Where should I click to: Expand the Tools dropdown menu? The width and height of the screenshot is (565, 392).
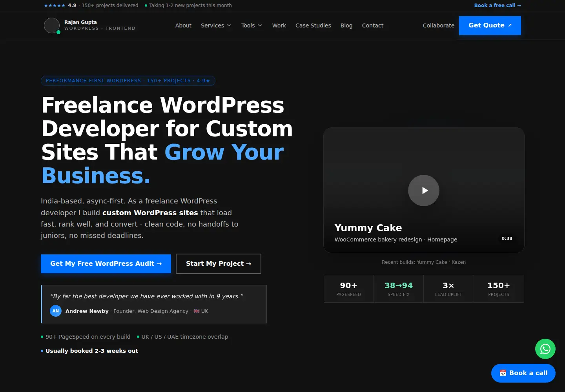click(252, 25)
